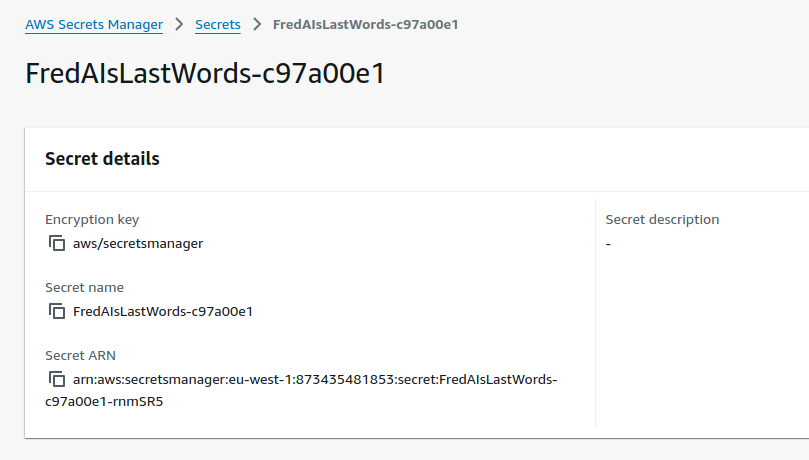Screen dimensions: 809x460
Task: Select the aws/secretsmanager value text
Action: [138, 243]
